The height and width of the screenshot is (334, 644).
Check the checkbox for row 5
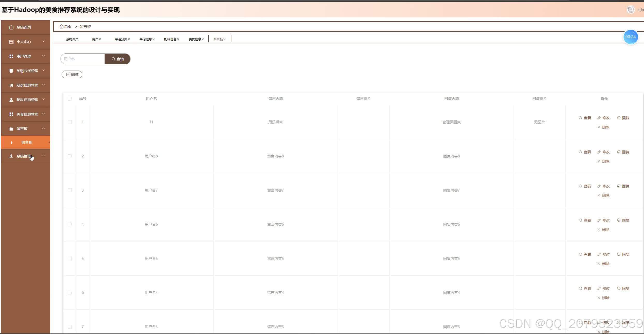click(x=70, y=259)
